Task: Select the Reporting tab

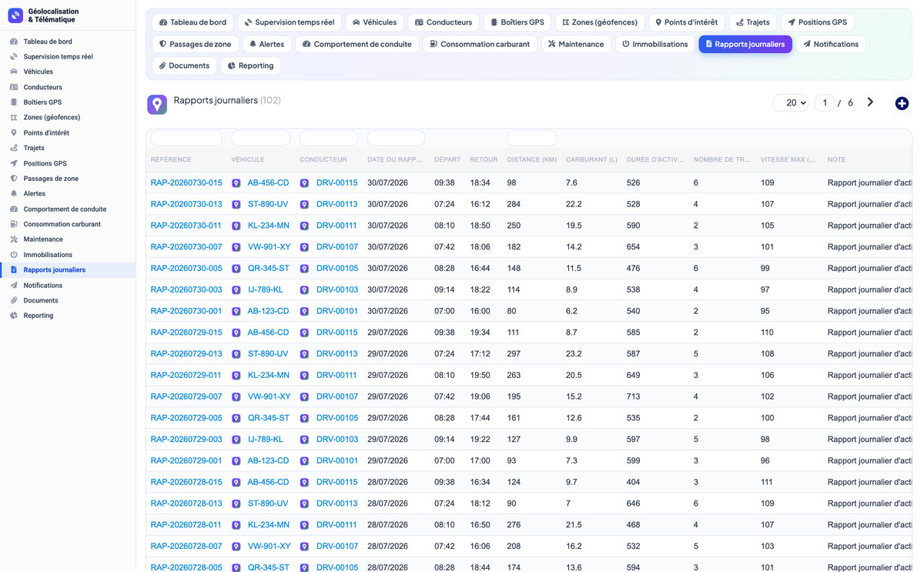Action: pyautogui.click(x=251, y=65)
